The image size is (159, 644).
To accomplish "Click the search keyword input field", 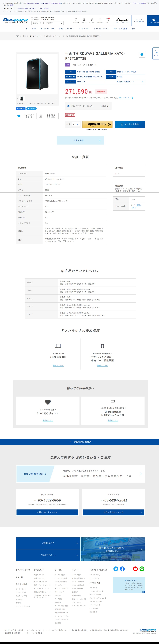I will (x=46, y=23).
